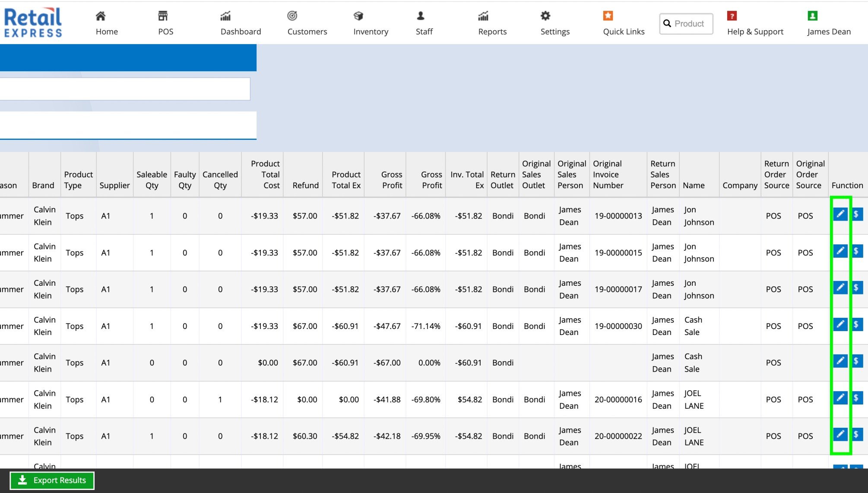The image size is (868, 493).
Task: Open the Inventory box icon
Action: click(x=358, y=16)
